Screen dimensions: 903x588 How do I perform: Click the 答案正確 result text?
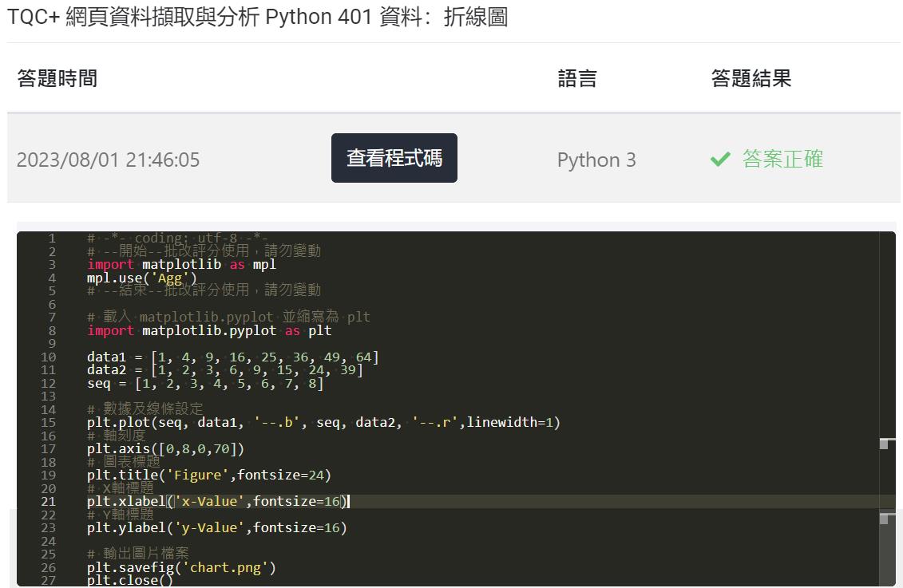click(x=782, y=159)
